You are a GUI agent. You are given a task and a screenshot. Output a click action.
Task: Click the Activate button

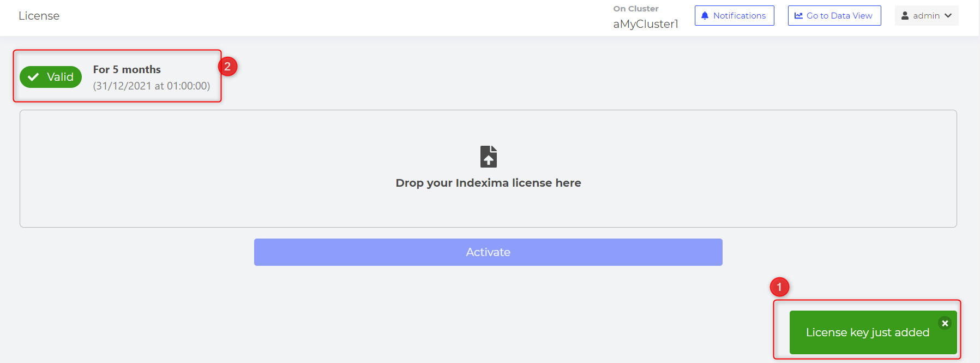pos(488,252)
